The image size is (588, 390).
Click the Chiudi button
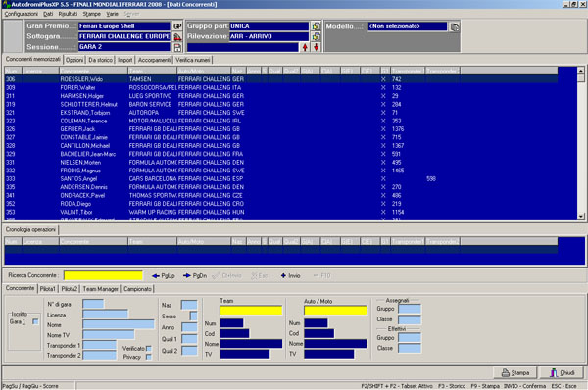pos(563,372)
